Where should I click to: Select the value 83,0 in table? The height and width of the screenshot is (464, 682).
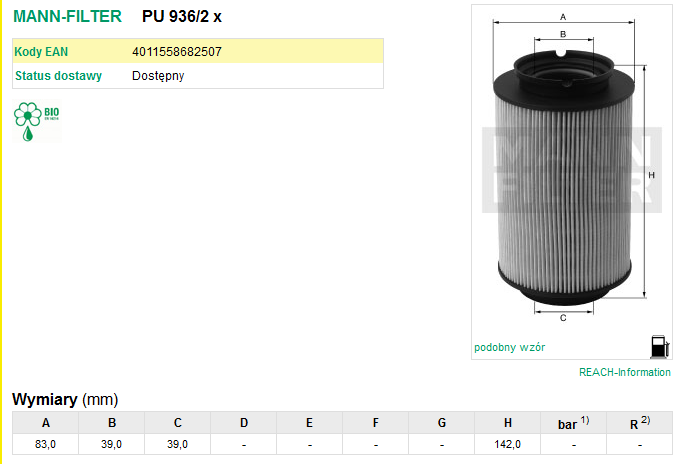tap(45, 444)
